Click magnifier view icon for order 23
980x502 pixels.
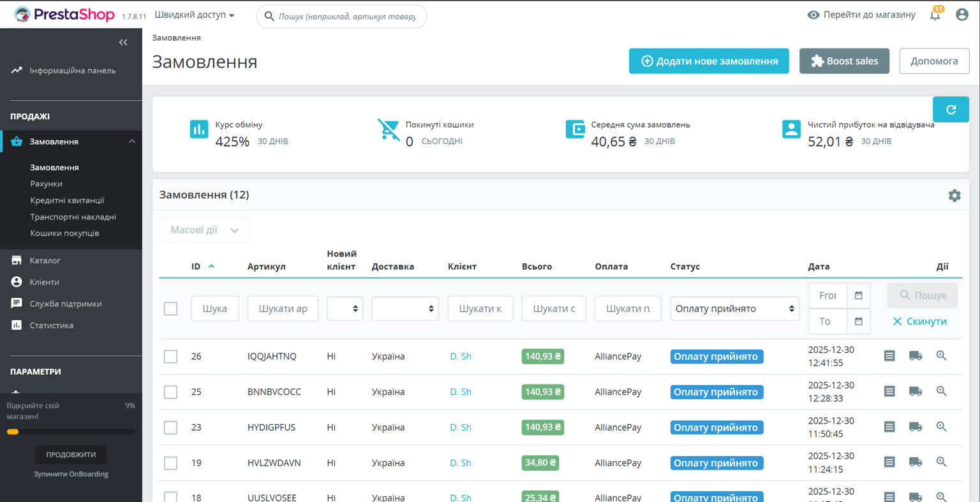click(x=941, y=427)
